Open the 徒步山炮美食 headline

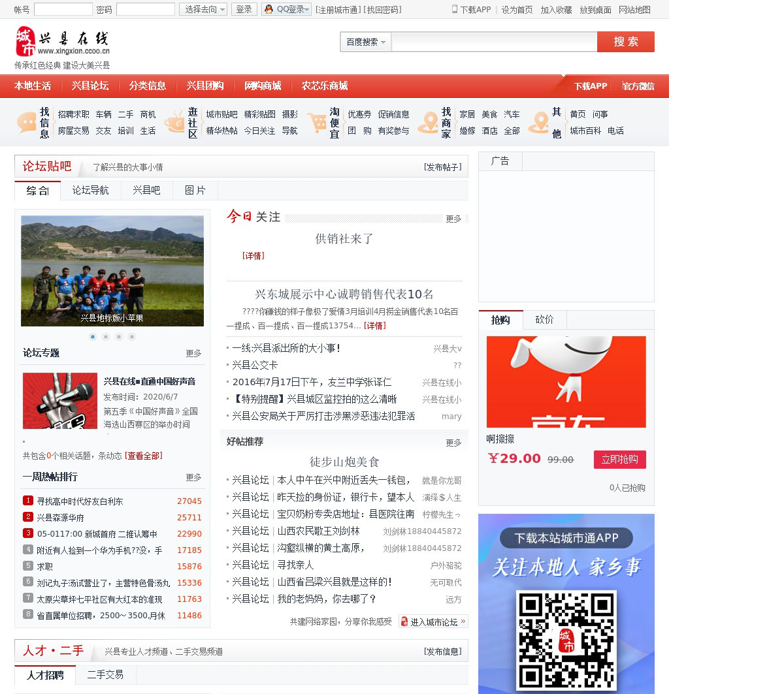coord(344,462)
